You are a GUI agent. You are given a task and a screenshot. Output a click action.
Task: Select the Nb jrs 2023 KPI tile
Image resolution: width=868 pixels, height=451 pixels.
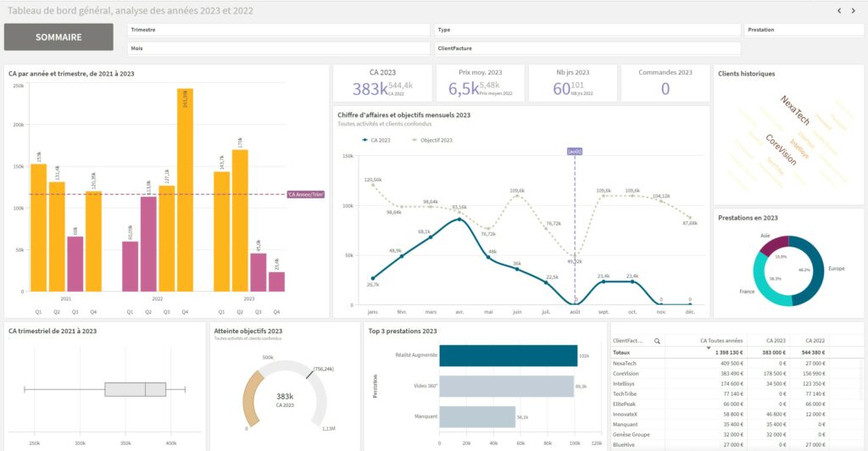tap(572, 84)
